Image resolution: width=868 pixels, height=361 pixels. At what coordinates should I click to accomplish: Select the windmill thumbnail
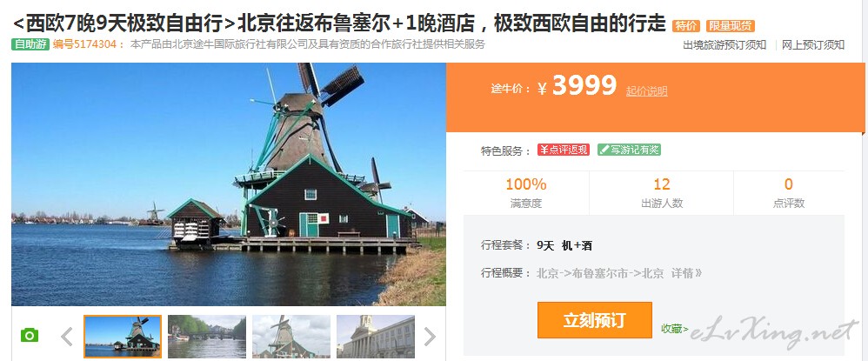coord(123,336)
